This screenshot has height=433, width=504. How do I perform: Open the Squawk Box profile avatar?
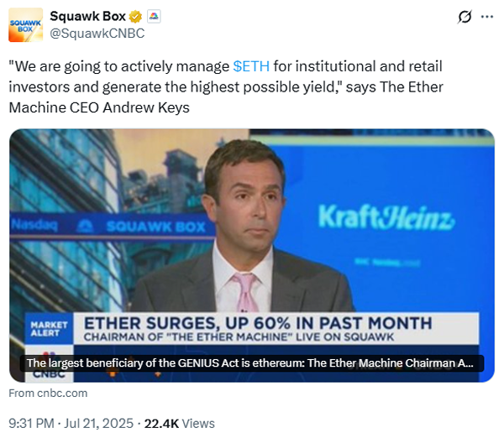click(25, 25)
